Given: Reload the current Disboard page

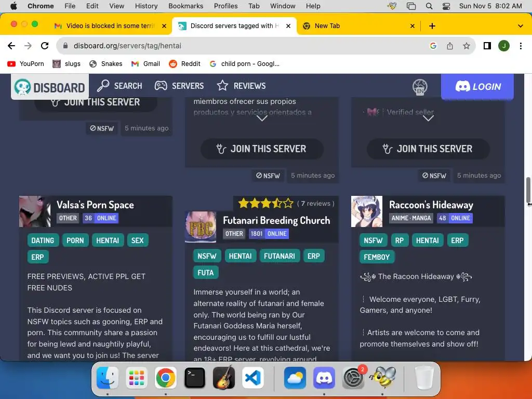Looking at the screenshot, I should (45, 46).
